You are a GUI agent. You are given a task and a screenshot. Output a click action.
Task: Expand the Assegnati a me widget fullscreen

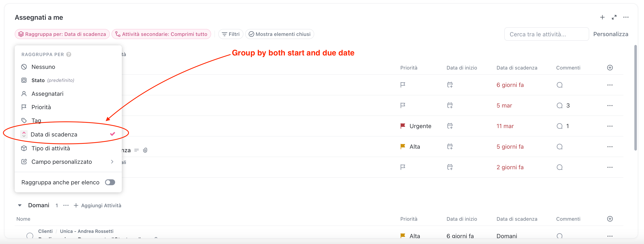click(614, 17)
